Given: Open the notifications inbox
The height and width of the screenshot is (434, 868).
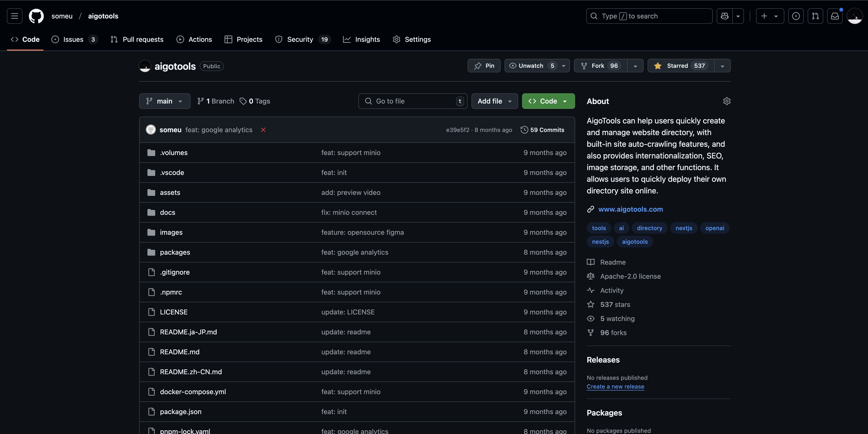Looking at the screenshot, I should point(835,16).
